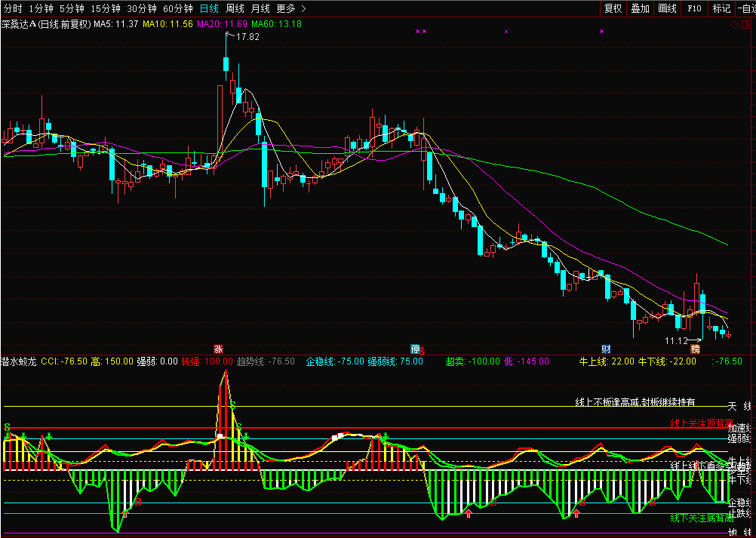This screenshot has width=756, height=538.
Task: Click the red B signal near the first indicator trough
Action: click(139, 503)
